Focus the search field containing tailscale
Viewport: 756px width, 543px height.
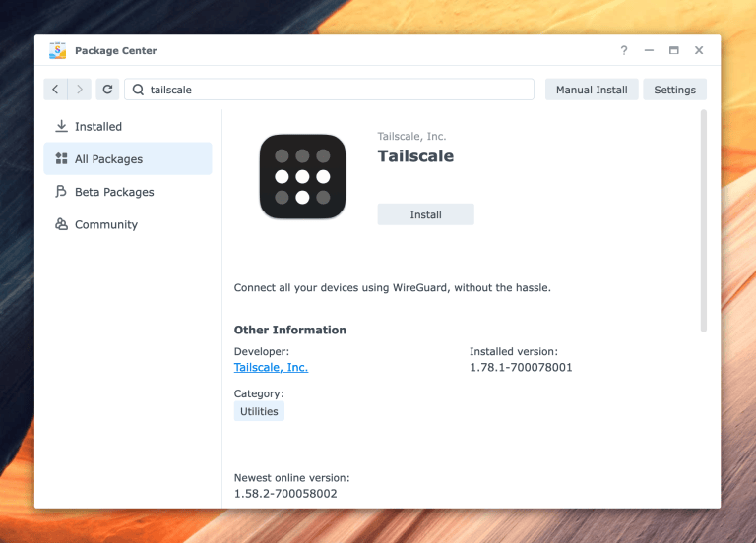click(330, 90)
